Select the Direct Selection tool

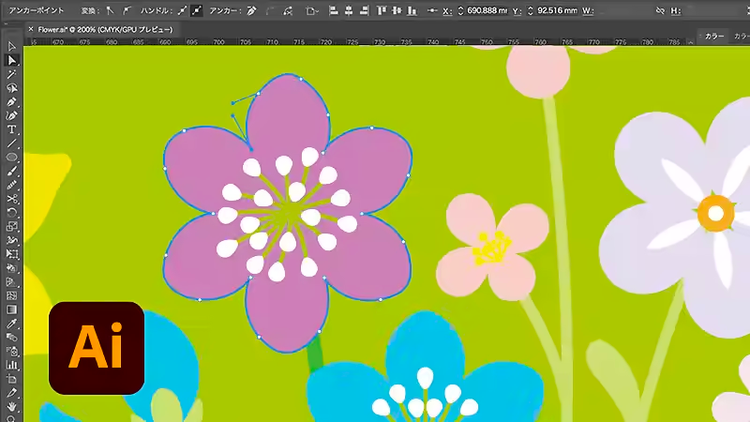(x=12, y=60)
